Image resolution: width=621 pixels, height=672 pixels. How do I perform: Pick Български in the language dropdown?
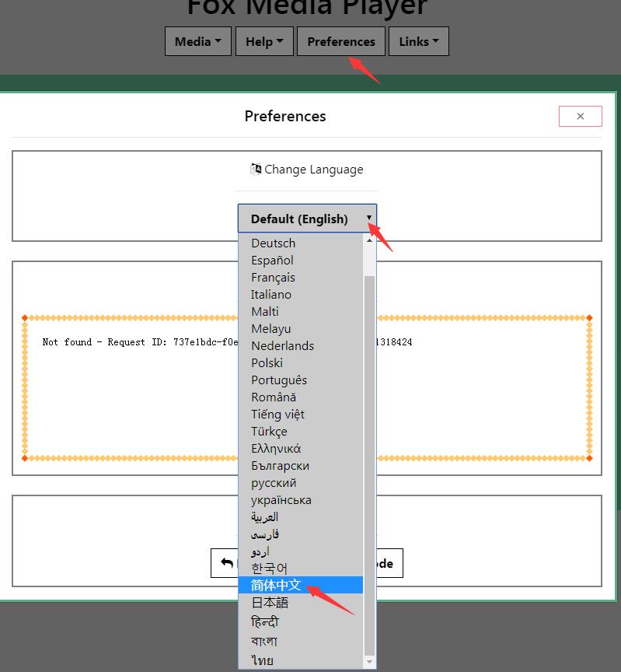coord(300,466)
